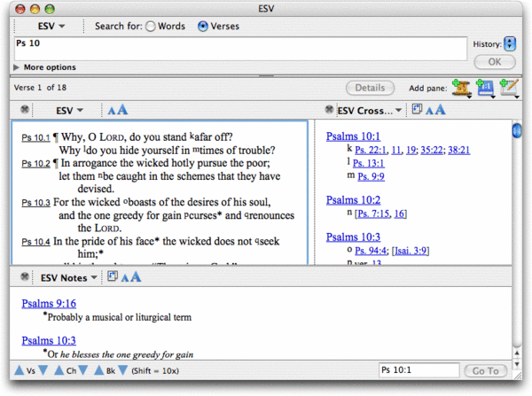Add a new text pane icon

tap(461, 89)
